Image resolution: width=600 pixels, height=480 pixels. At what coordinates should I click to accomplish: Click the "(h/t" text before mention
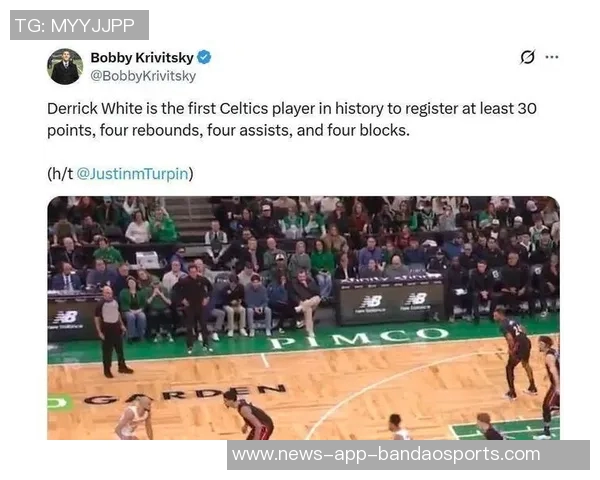[x=60, y=174]
